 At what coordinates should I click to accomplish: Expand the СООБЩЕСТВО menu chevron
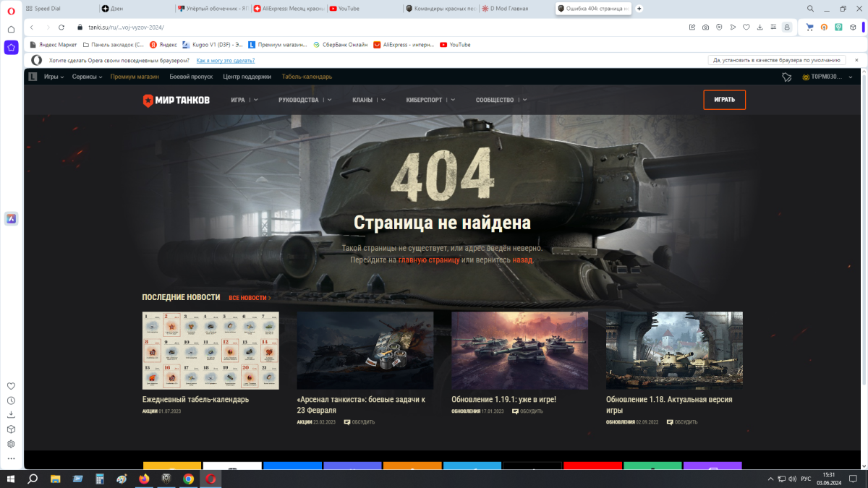click(x=524, y=100)
